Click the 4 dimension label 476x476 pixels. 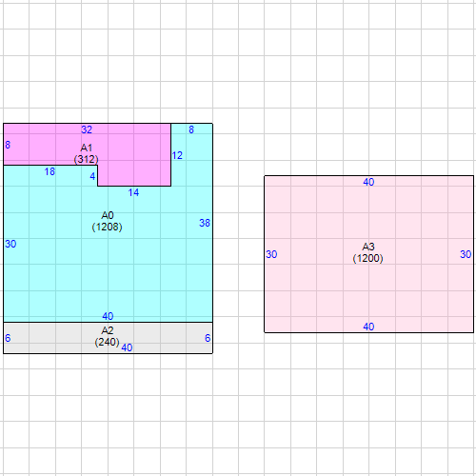pos(92,176)
